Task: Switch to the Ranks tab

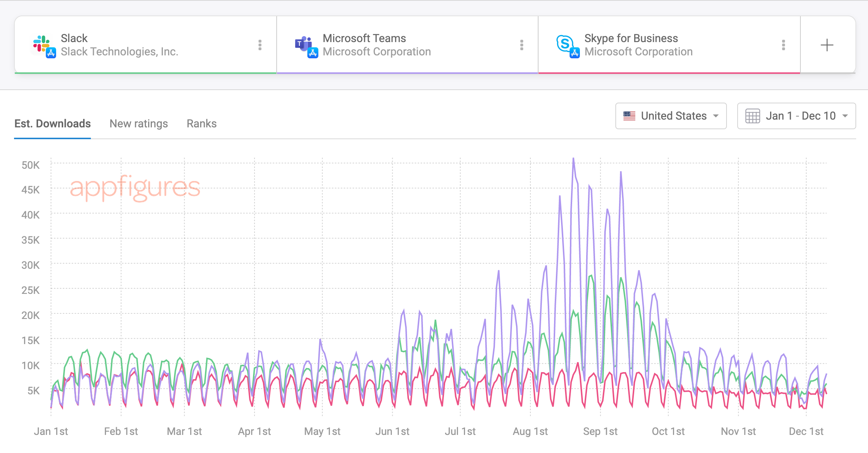Action: 202,124
